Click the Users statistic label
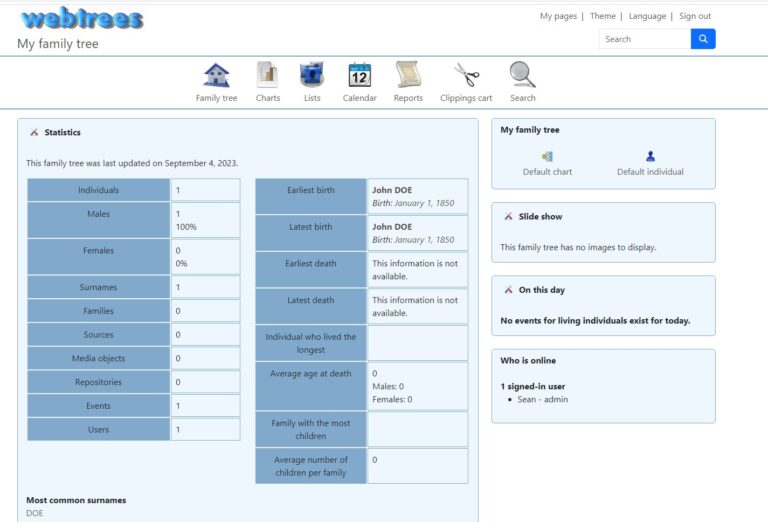The width and height of the screenshot is (768, 522). pyautogui.click(x=98, y=430)
